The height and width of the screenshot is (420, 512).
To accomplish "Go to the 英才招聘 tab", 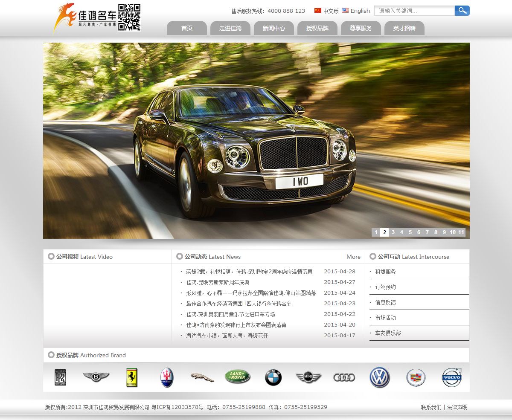I will 404,28.
